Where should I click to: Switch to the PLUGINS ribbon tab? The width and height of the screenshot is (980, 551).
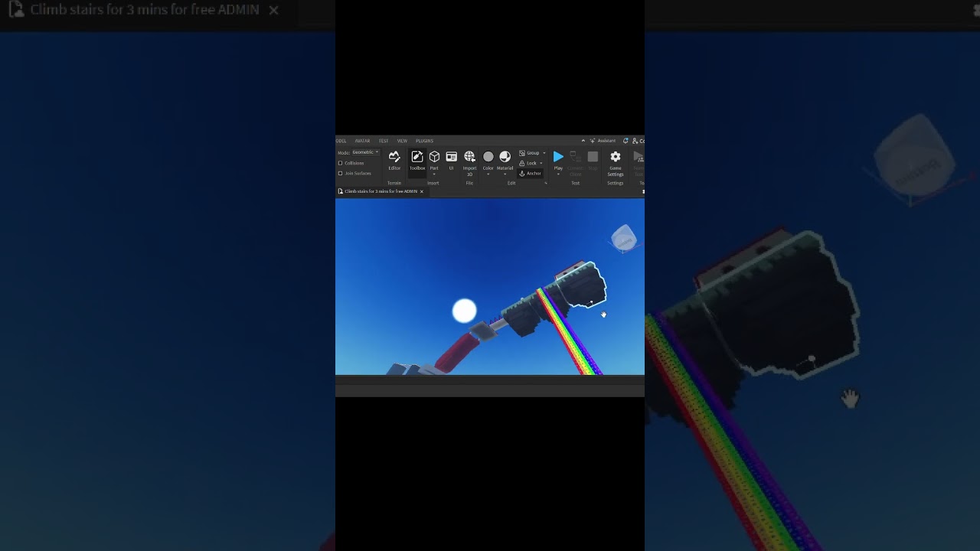tap(425, 141)
